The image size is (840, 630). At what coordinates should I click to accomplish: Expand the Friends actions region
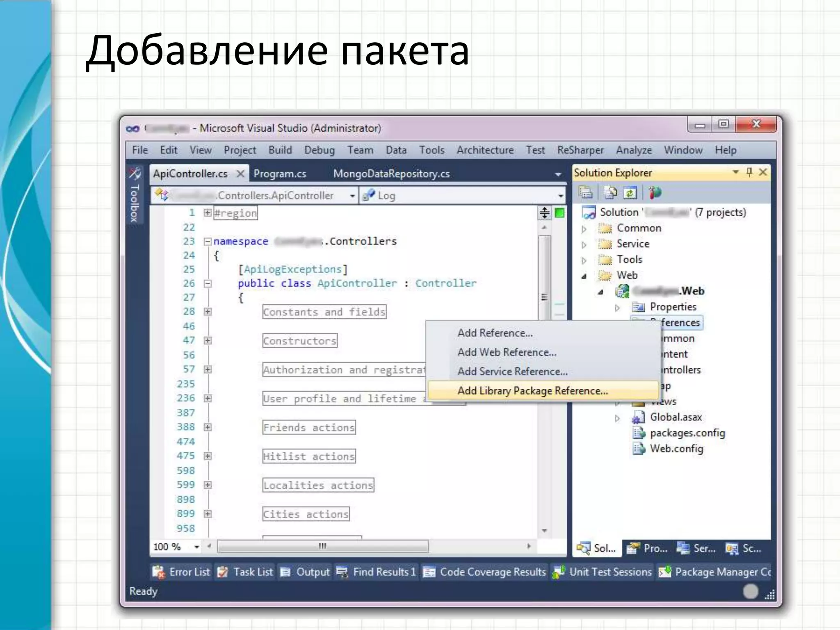[x=208, y=427]
